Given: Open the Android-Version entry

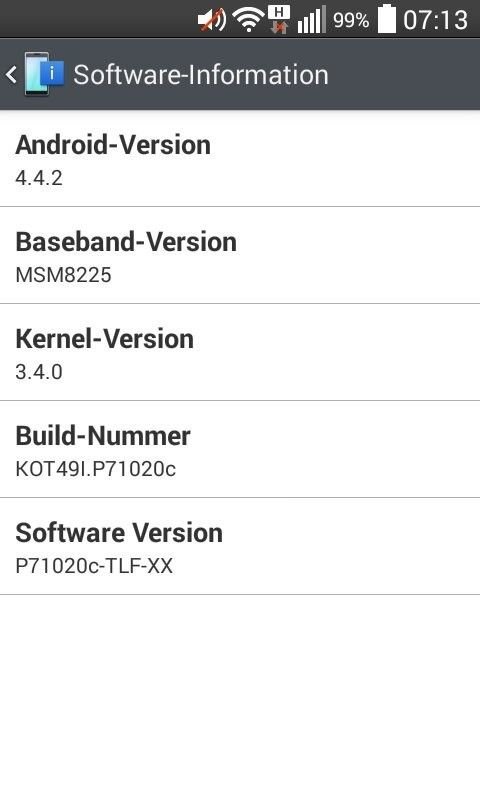Looking at the screenshot, I should [x=240, y=159].
